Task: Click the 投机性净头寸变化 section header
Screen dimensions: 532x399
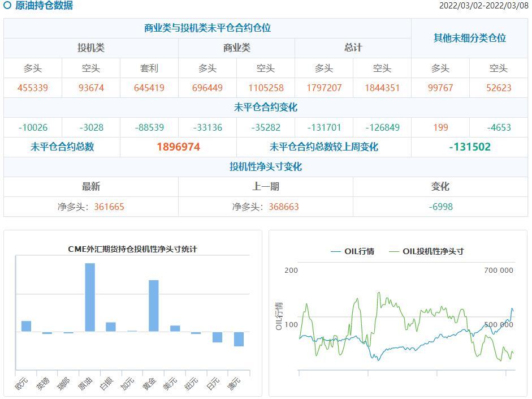Action: 265,167
